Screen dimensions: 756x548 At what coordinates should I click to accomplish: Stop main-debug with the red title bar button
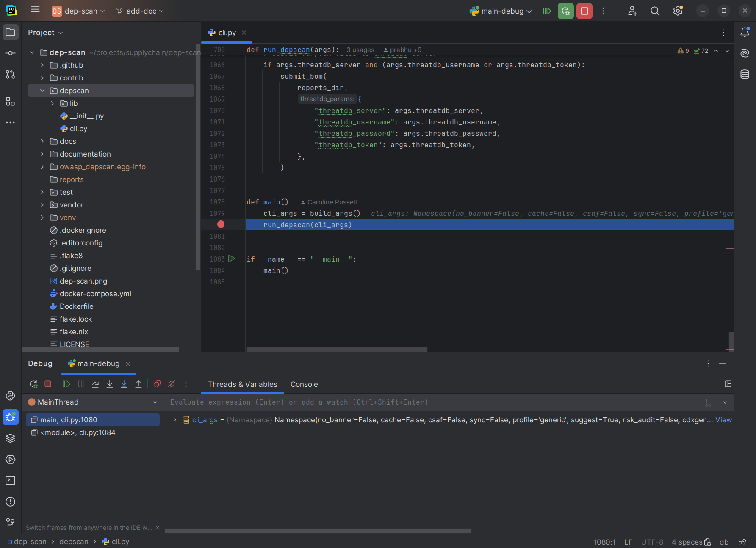coord(584,11)
